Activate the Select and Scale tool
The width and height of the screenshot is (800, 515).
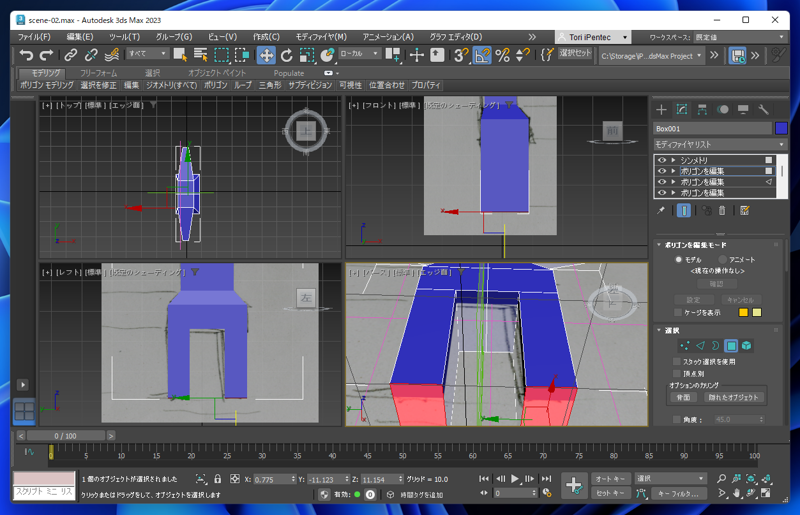[307, 55]
